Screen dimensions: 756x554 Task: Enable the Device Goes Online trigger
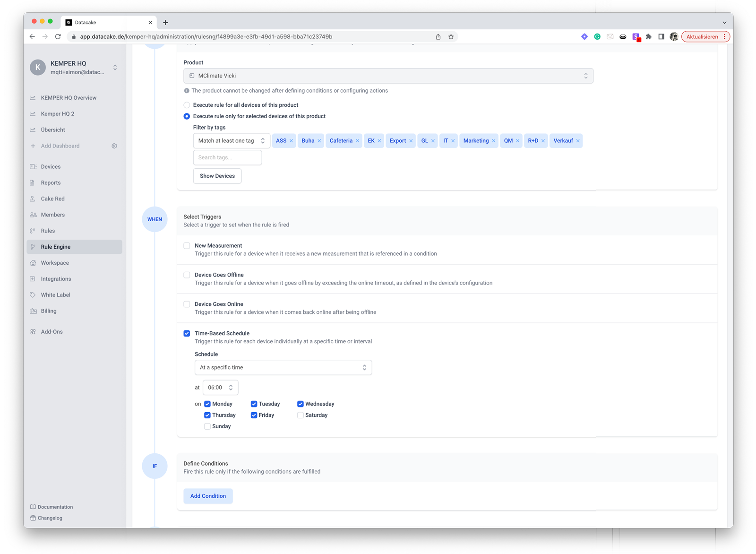[187, 304]
